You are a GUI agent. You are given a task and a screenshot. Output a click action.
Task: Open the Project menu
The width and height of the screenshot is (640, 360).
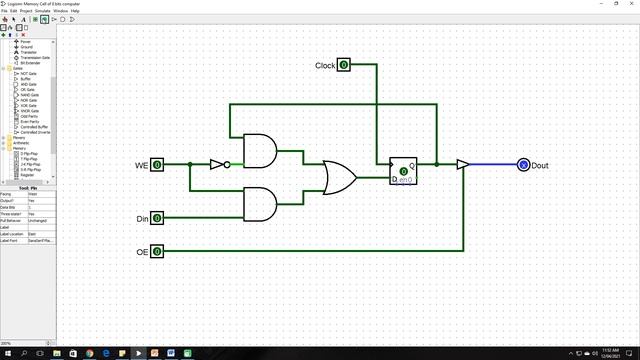pyautogui.click(x=26, y=11)
